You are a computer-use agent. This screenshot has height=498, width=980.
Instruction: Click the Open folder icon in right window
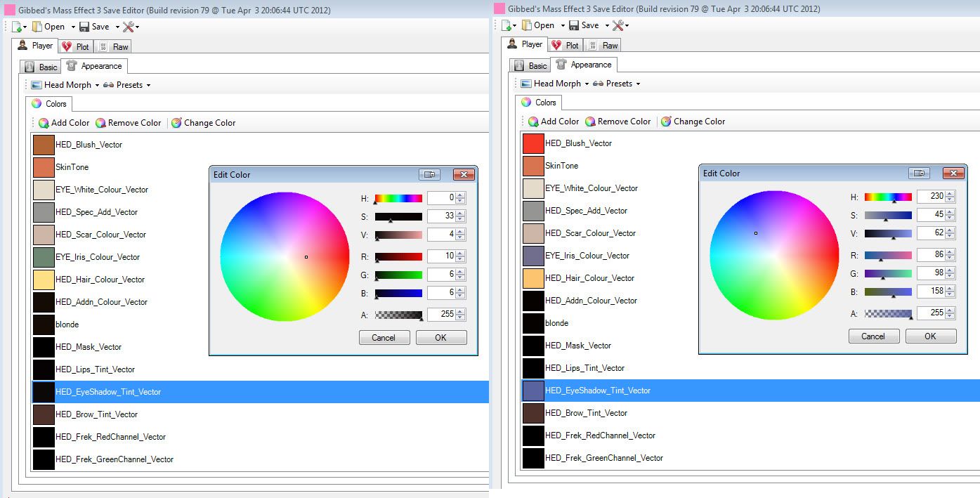pos(525,25)
